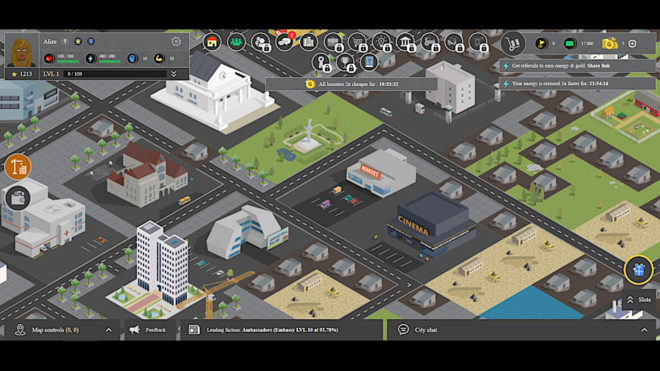The height and width of the screenshot is (371, 660).
Task: Open the City chat panel
Action: (521, 330)
